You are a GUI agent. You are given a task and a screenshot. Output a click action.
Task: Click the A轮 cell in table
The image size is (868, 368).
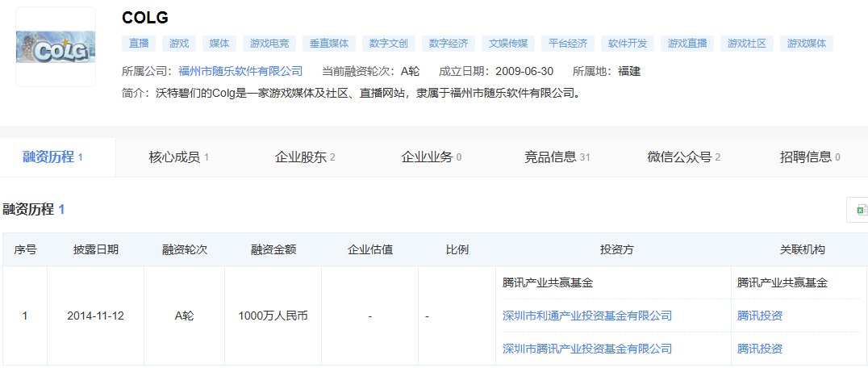click(185, 316)
